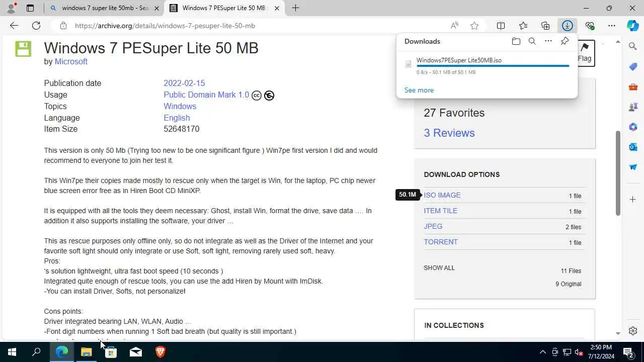Open Copilot sidebar
The image size is (644, 362).
633,26
